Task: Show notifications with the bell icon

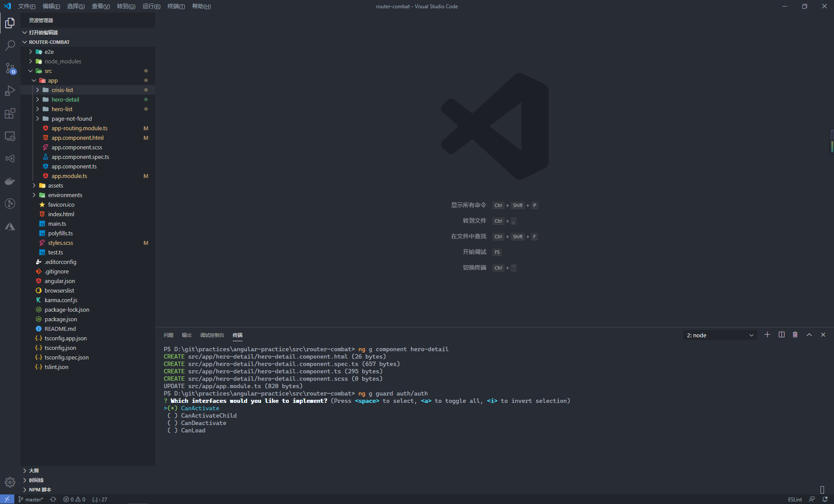Action: click(x=825, y=499)
